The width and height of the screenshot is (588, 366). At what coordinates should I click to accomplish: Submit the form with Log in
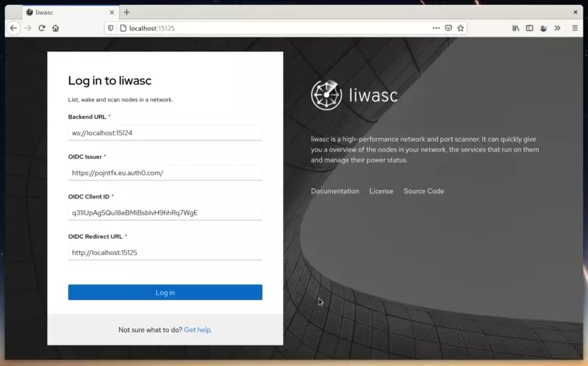click(165, 293)
